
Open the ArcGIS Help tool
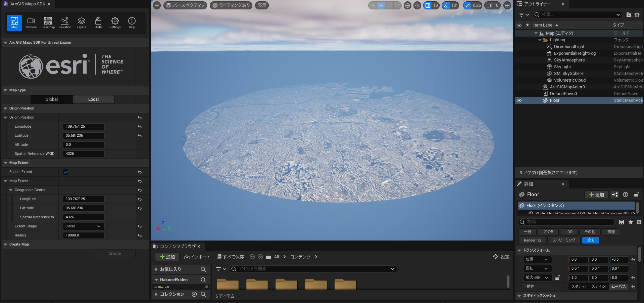click(x=132, y=23)
